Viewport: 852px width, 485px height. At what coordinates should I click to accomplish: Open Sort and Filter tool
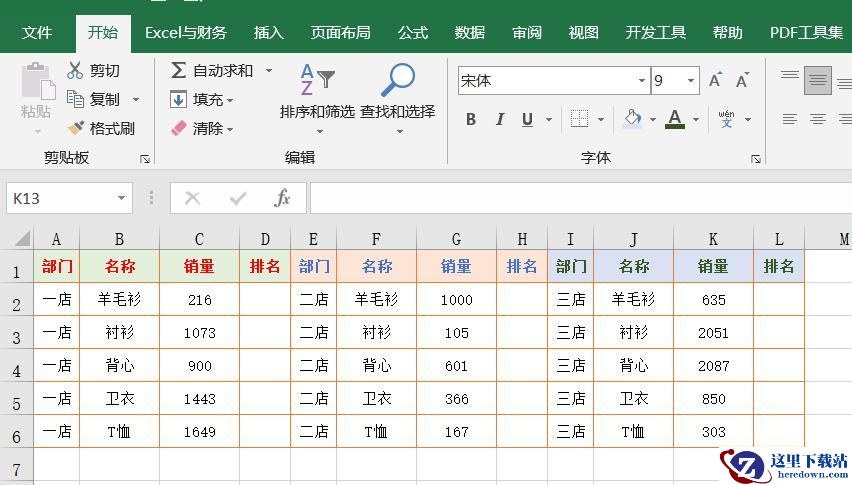[317, 98]
